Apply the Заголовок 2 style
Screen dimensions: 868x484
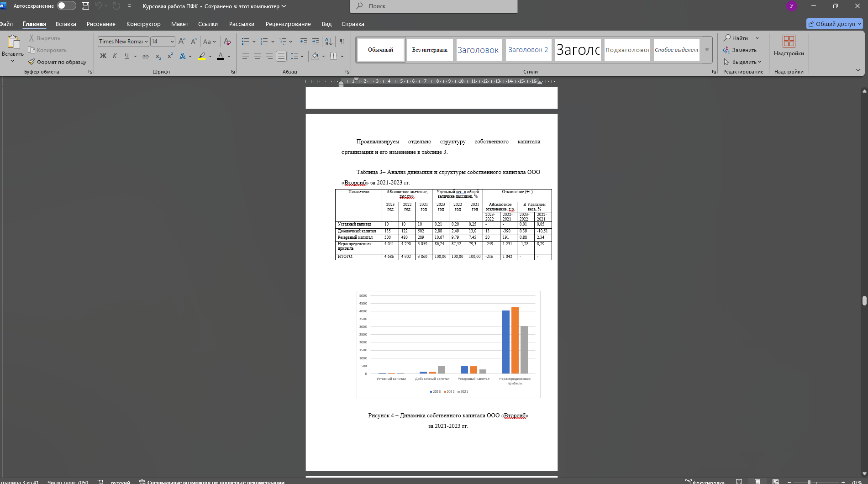pyautogui.click(x=528, y=50)
